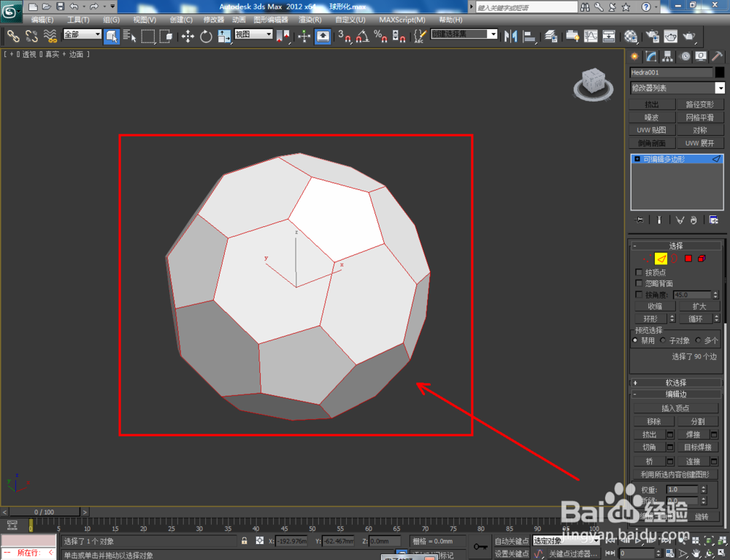Select 子对象 preview selection radio

pos(663,340)
